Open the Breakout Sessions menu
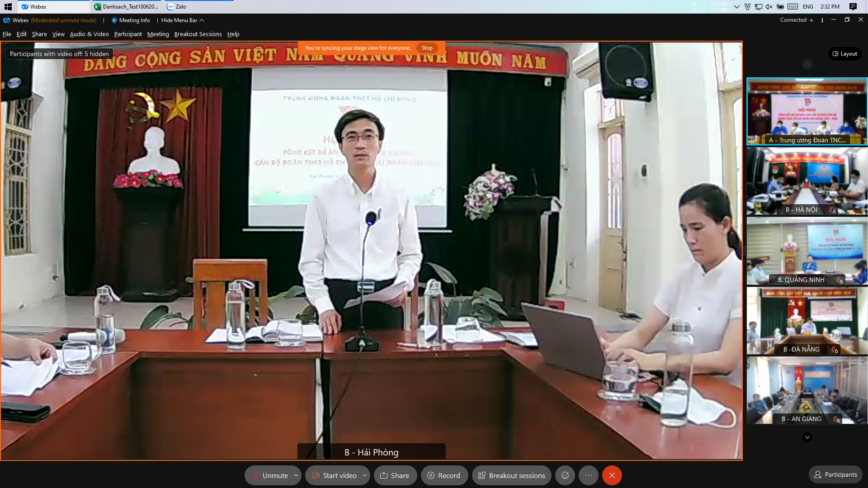868x488 pixels. (198, 34)
